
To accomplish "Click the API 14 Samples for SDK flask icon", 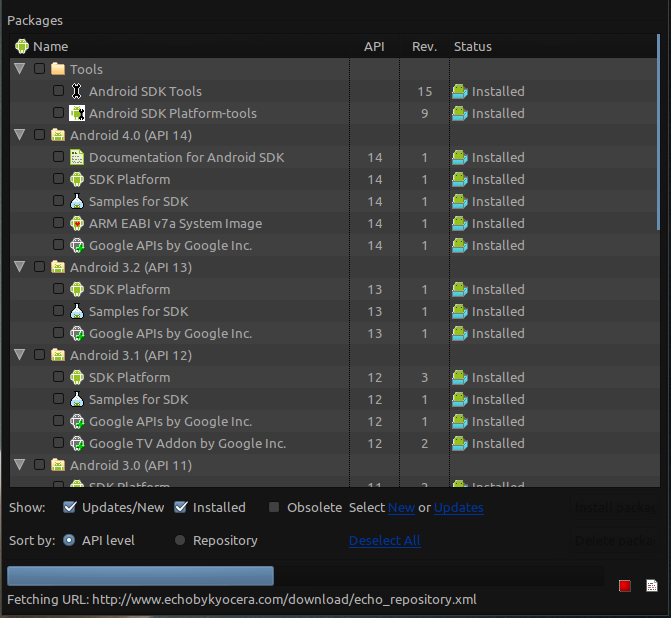I will [77, 201].
